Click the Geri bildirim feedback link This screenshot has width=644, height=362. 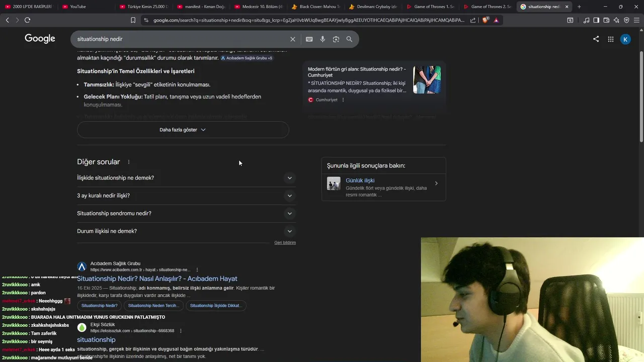click(285, 243)
